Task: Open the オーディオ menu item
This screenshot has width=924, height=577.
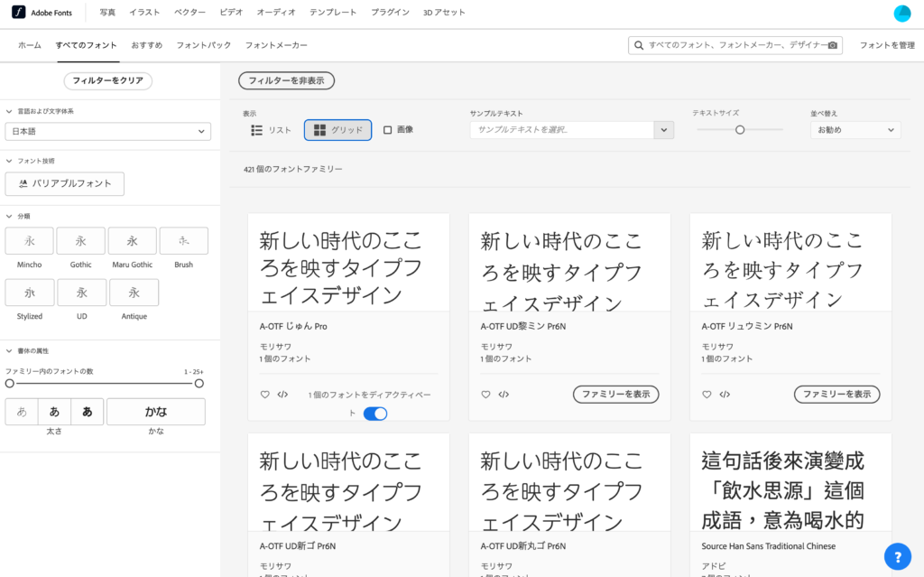Action: 276,13
